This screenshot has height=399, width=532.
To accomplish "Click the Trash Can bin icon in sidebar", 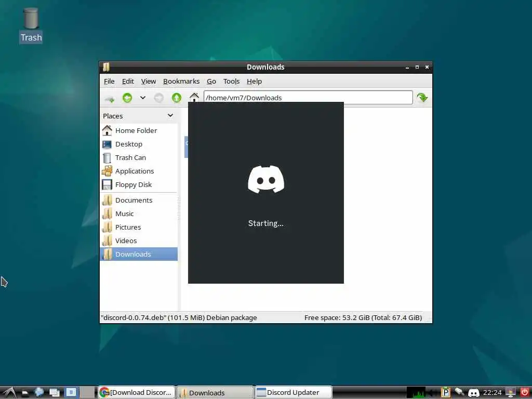I will click(107, 158).
